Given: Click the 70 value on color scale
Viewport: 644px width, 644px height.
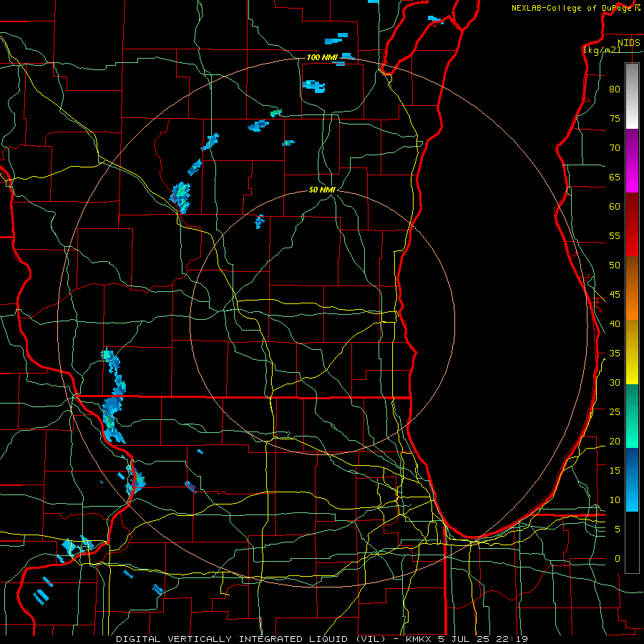Looking at the screenshot, I should tap(615, 148).
